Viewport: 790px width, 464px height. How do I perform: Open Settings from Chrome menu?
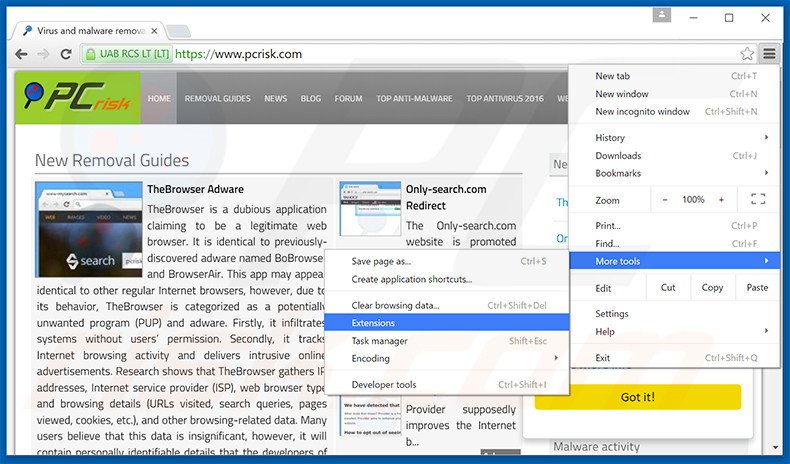pyautogui.click(x=675, y=314)
